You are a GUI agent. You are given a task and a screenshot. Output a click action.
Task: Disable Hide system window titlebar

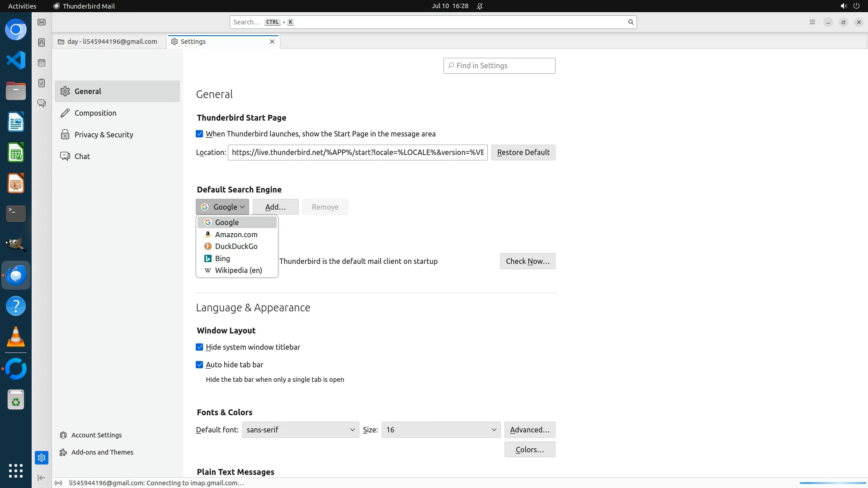click(x=199, y=347)
